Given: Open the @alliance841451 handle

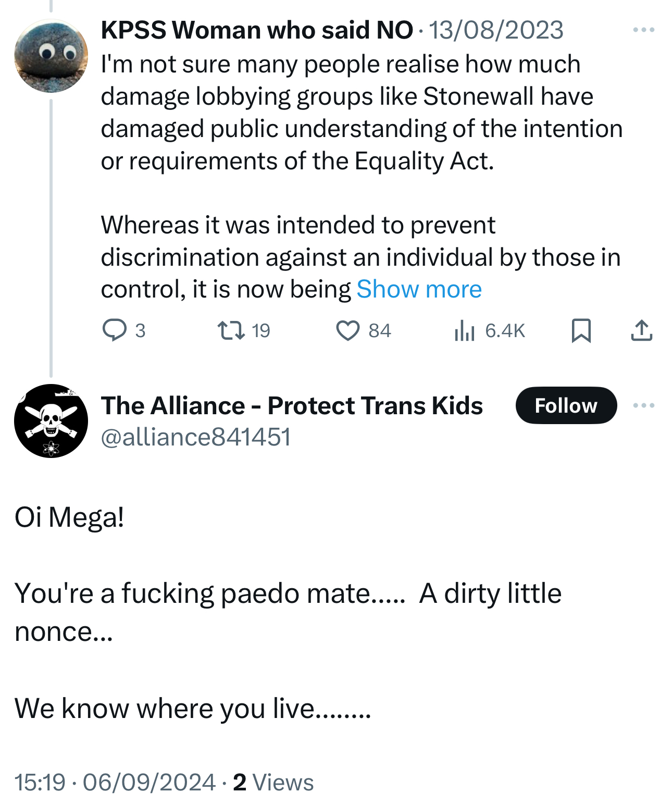Looking at the screenshot, I should pos(196,437).
